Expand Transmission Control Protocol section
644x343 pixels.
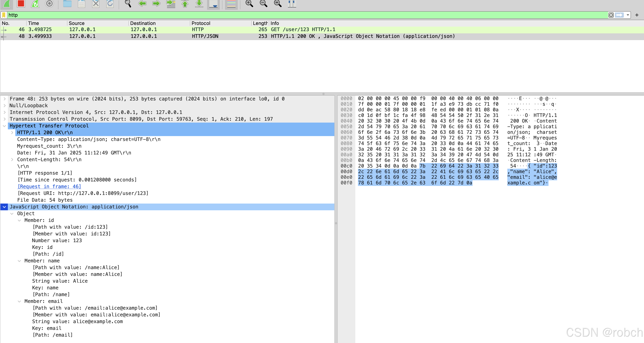pos(4,119)
